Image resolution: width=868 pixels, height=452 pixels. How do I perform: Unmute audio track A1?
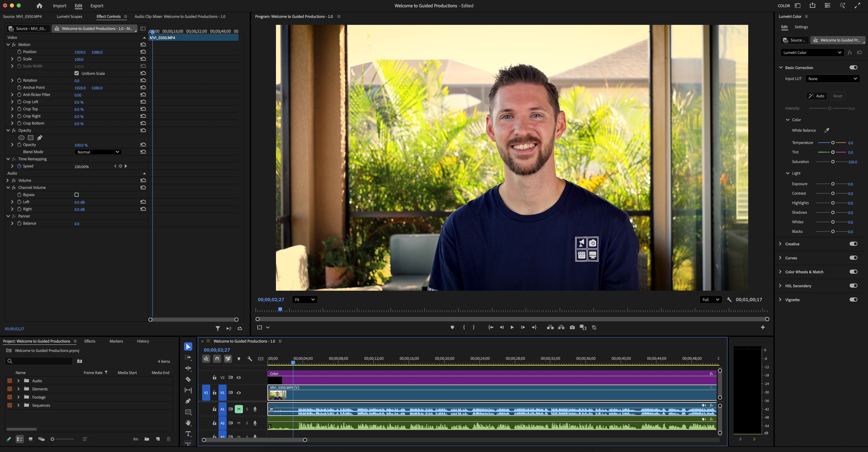tap(239, 409)
